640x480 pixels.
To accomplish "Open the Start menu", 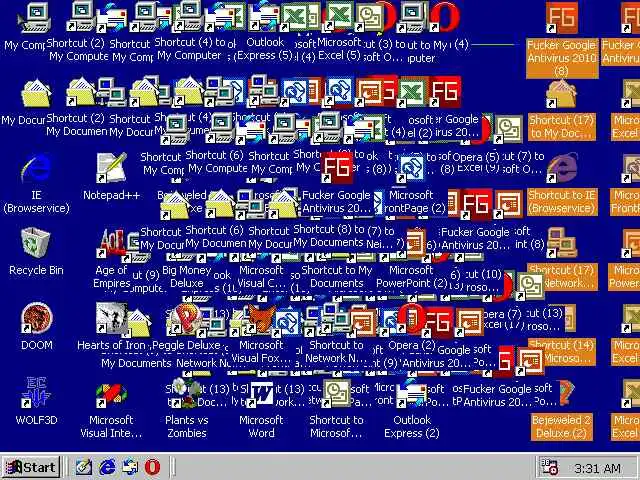I will tap(31, 467).
